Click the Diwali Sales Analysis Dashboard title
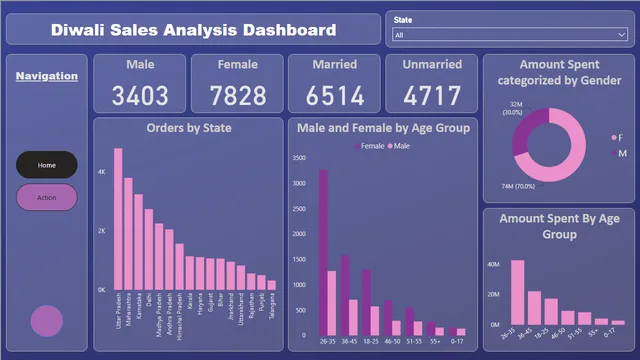Image resolution: width=640 pixels, height=360 pixels. (x=193, y=30)
